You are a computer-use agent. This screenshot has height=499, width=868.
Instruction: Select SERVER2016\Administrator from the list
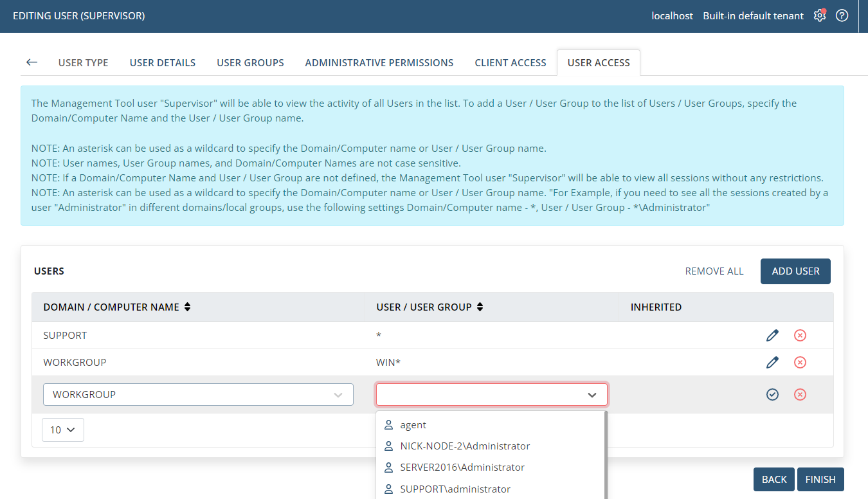(462, 467)
